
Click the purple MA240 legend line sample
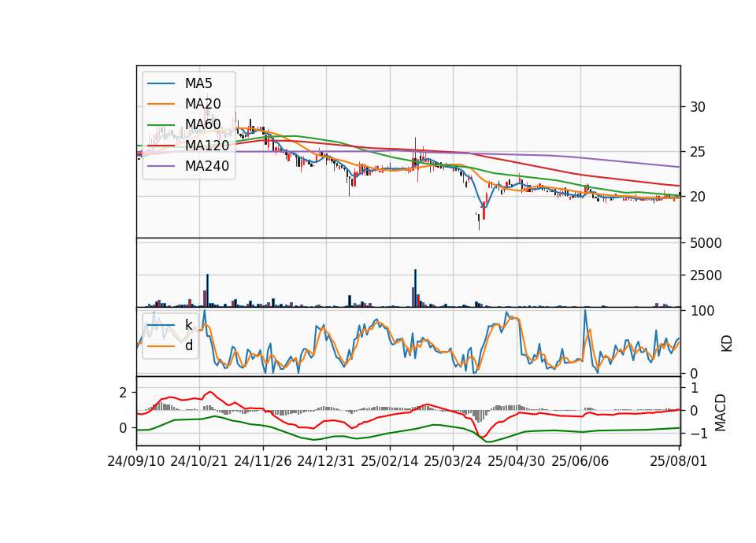[x=161, y=166]
